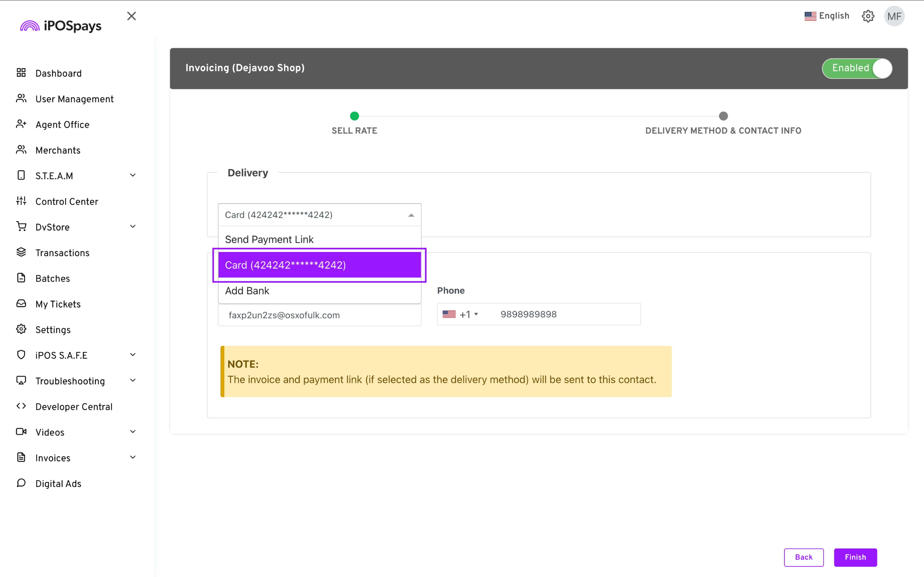924x577 pixels.
Task: Expand the S.T.E.A.M submenu chevron
Action: pos(133,175)
